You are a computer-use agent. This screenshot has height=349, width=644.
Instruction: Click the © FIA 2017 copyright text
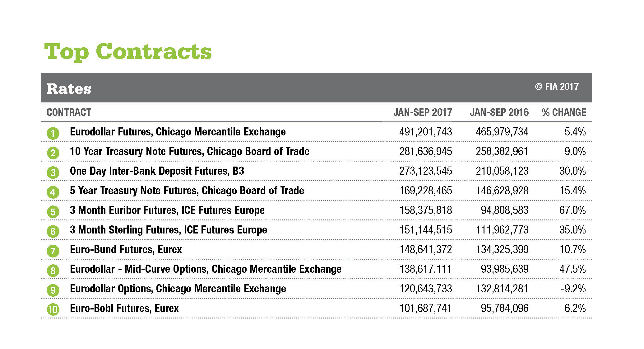(557, 87)
